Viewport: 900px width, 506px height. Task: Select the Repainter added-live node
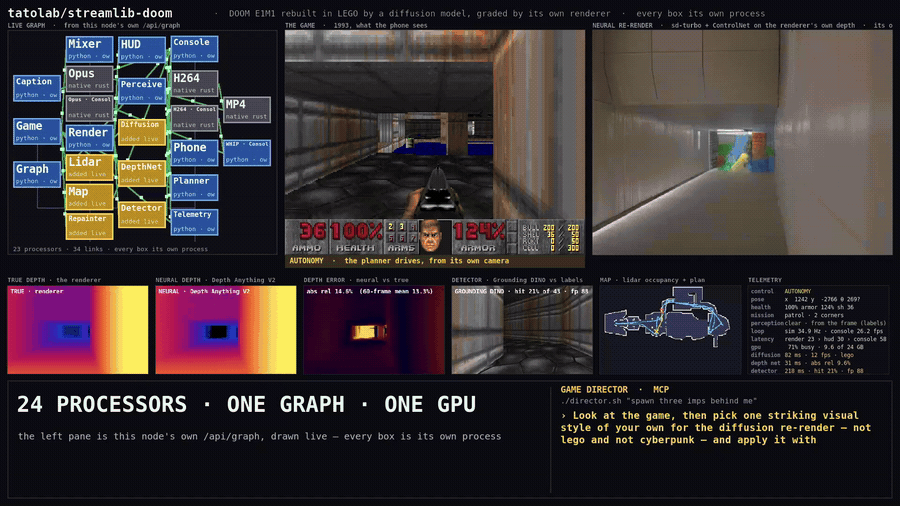click(89, 226)
